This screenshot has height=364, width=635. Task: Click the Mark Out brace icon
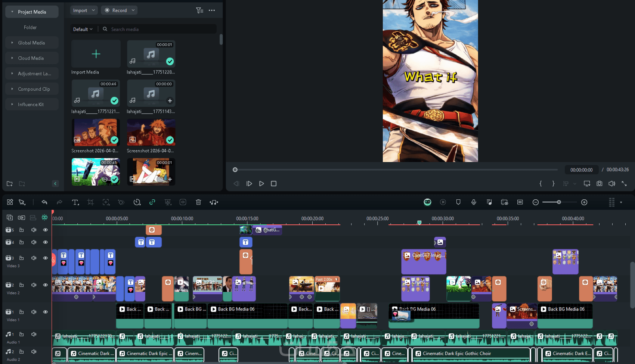point(553,184)
